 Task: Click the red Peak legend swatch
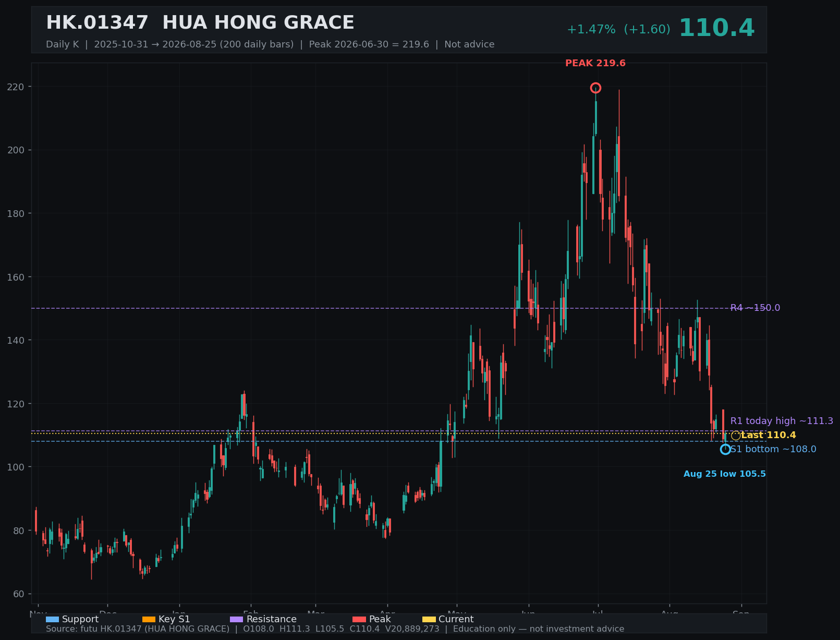coord(359,620)
